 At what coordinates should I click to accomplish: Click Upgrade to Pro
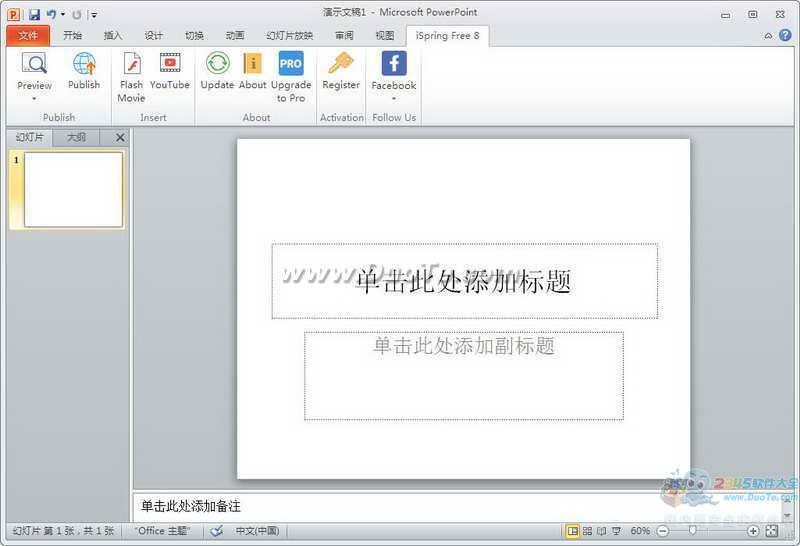coord(291,77)
